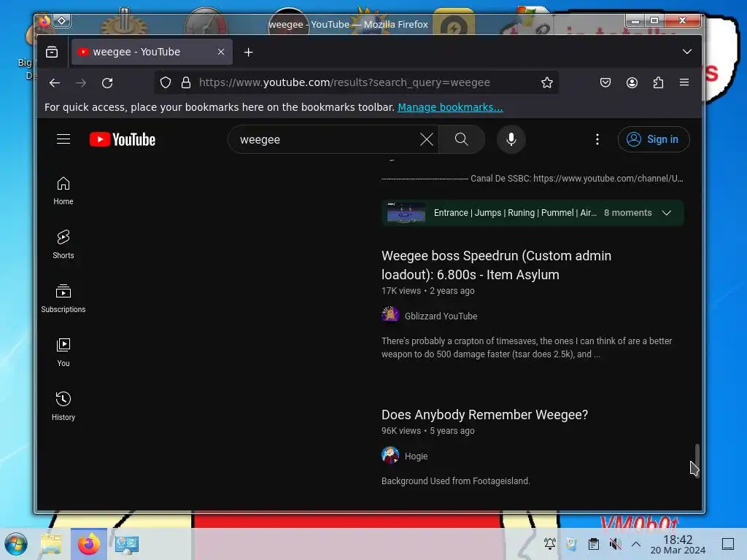Open History in the sidebar
The height and width of the screenshot is (560, 747).
coord(63,406)
